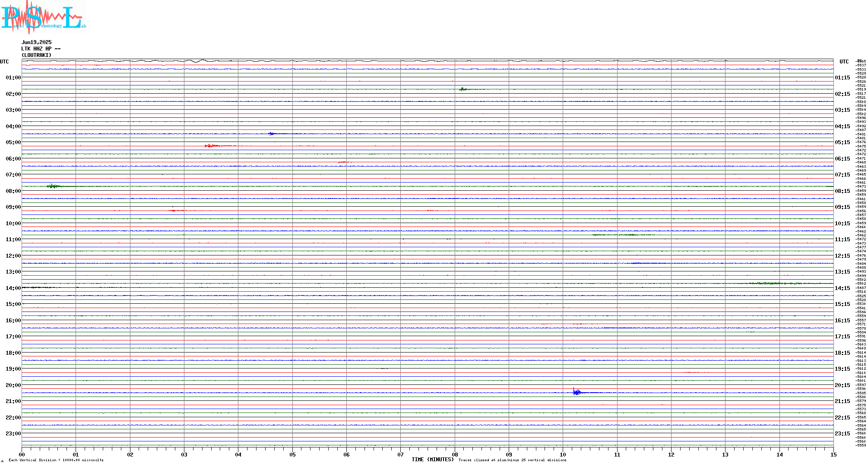868x466 pixels.
Task: Click minute 08 on the time axis
Action: point(455,454)
